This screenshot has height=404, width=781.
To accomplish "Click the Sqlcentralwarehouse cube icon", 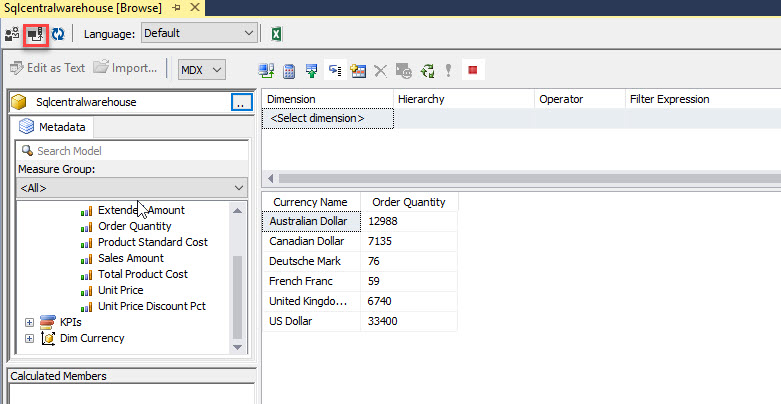I will coord(19,102).
